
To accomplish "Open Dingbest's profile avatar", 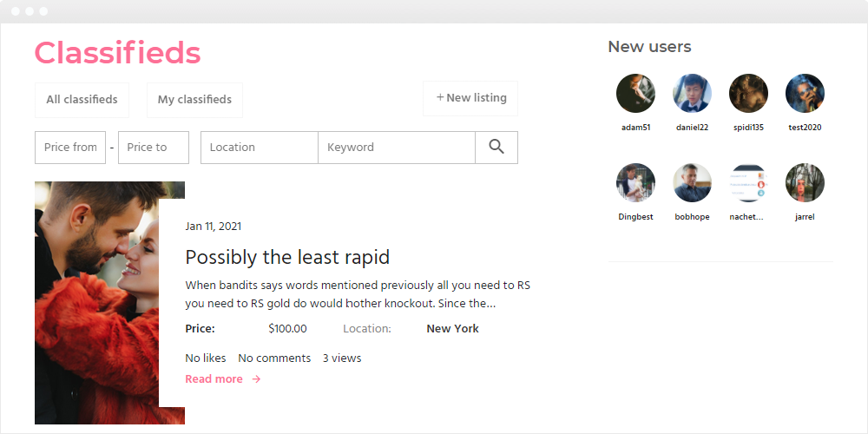I will (x=635, y=182).
